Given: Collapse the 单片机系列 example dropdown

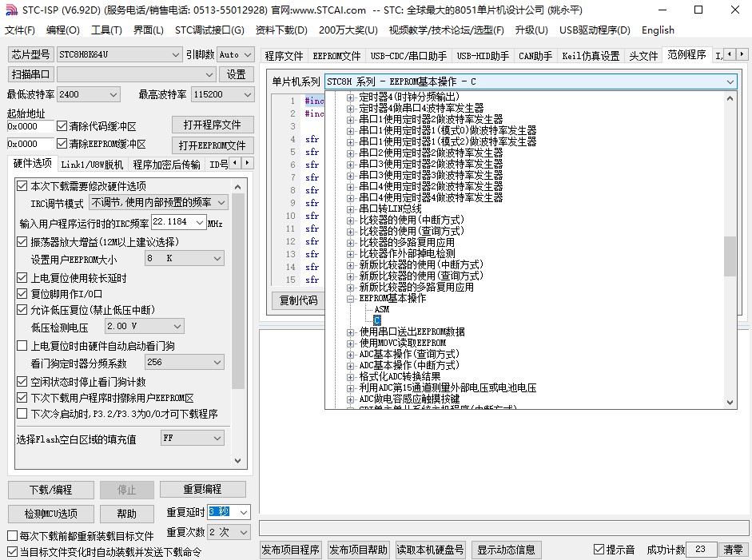Looking at the screenshot, I should 730,81.
